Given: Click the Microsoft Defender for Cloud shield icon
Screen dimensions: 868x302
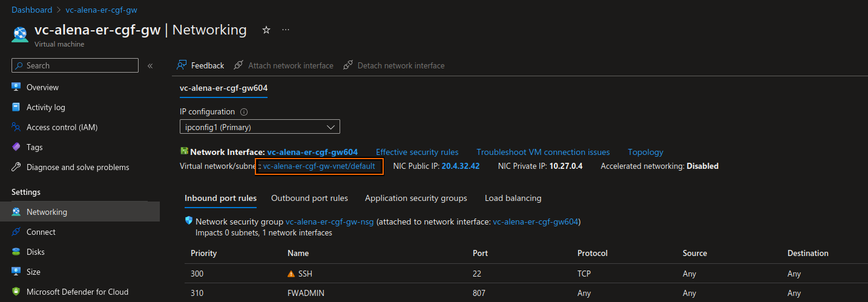Looking at the screenshot, I should tap(16, 292).
